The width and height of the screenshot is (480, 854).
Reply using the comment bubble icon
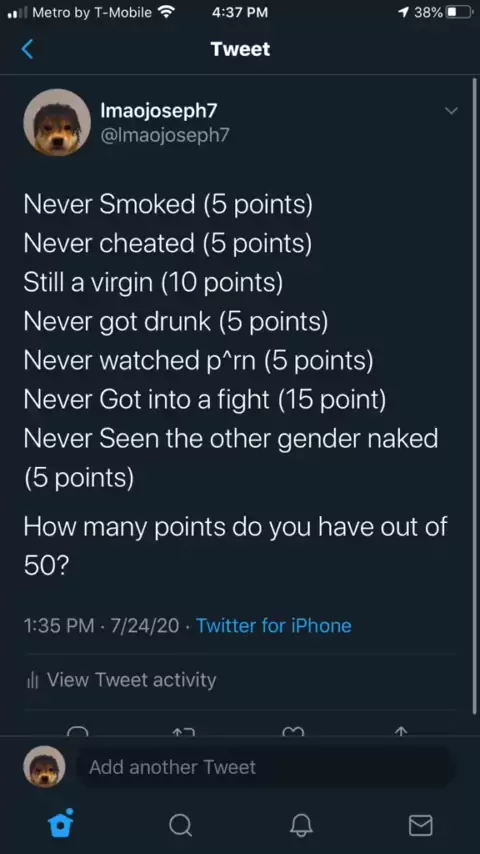click(x=77, y=731)
